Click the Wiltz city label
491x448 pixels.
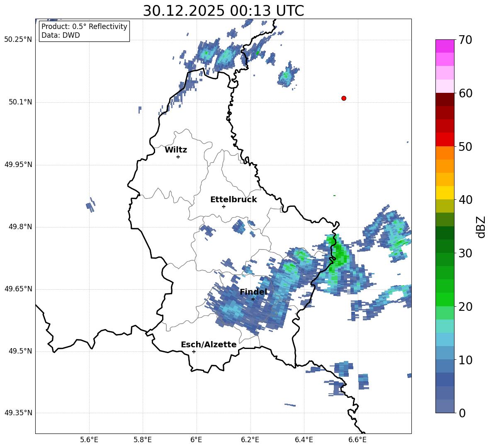[176, 150]
